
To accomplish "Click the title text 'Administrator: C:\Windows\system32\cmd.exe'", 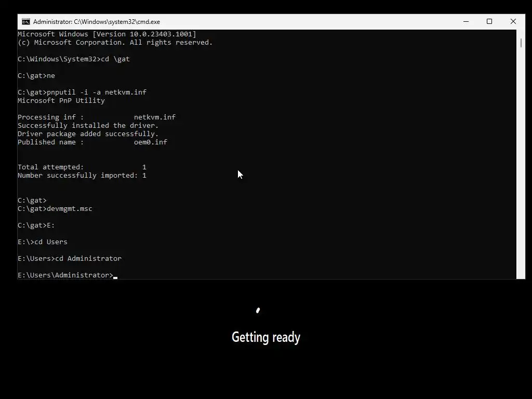I will pyautogui.click(x=96, y=22).
